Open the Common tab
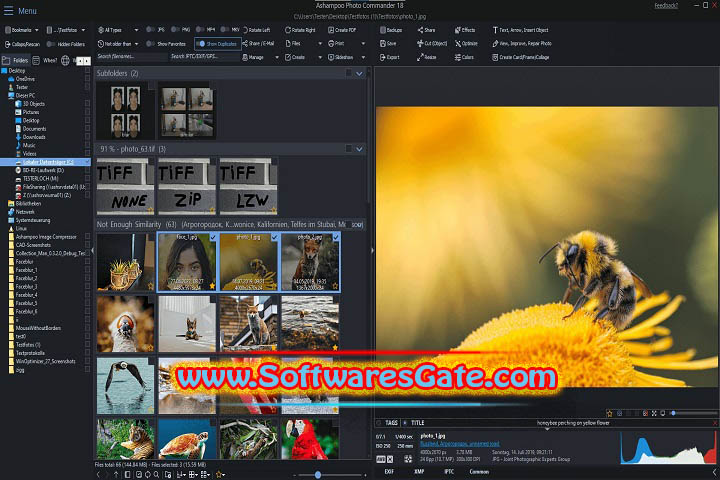This screenshot has width=720, height=480. tap(479, 472)
